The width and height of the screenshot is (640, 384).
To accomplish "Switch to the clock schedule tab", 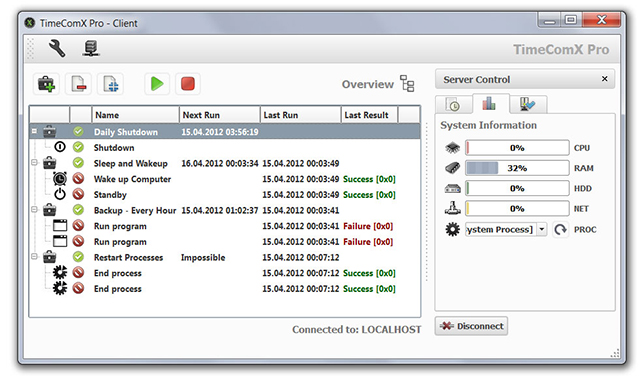I will click(x=453, y=105).
